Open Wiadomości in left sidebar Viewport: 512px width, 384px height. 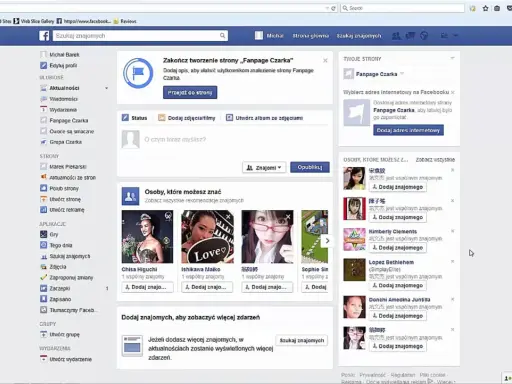tap(63, 99)
